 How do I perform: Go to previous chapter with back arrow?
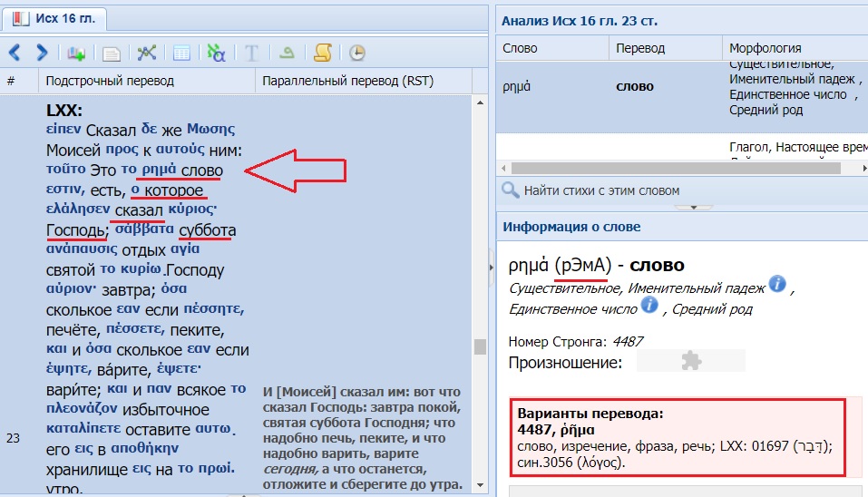(x=15, y=53)
